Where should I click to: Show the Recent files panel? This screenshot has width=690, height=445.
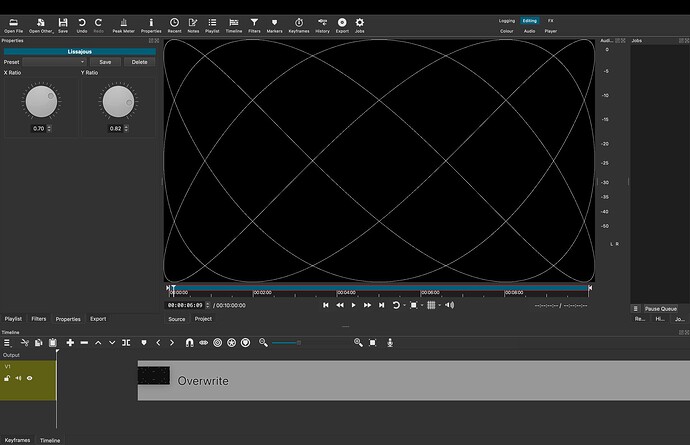(174, 26)
